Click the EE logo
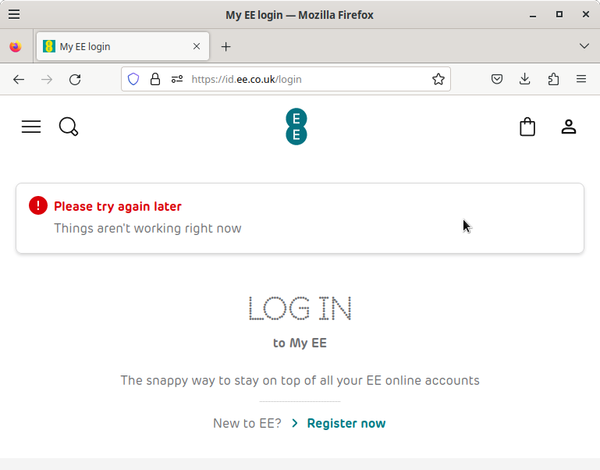The height and width of the screenshot is (470, 600). coord(296,127)
